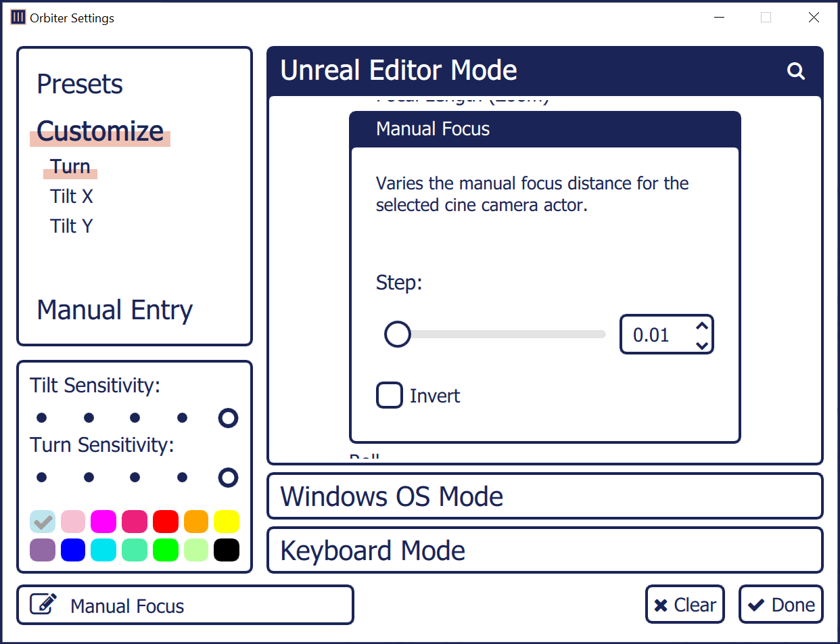Click the Clear button
The height and width of the screenshot is (644, 840).
(685, 604)
